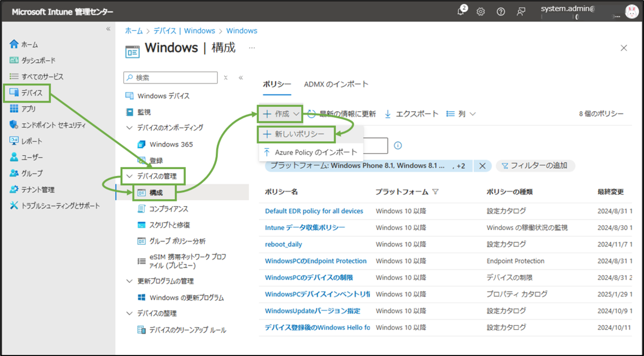
Task: Remove the プラットフォーム filter chip
Action: click(x=482, y=166)
